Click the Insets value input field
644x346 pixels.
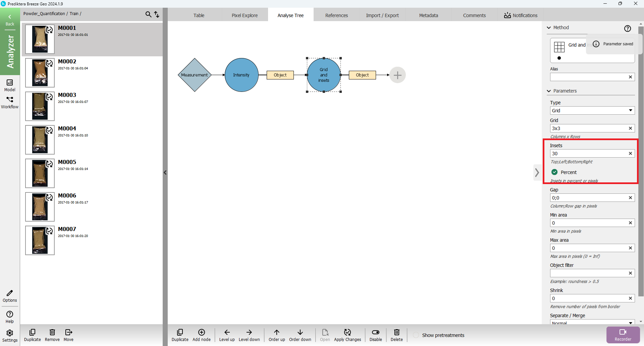tap(589, 154)
